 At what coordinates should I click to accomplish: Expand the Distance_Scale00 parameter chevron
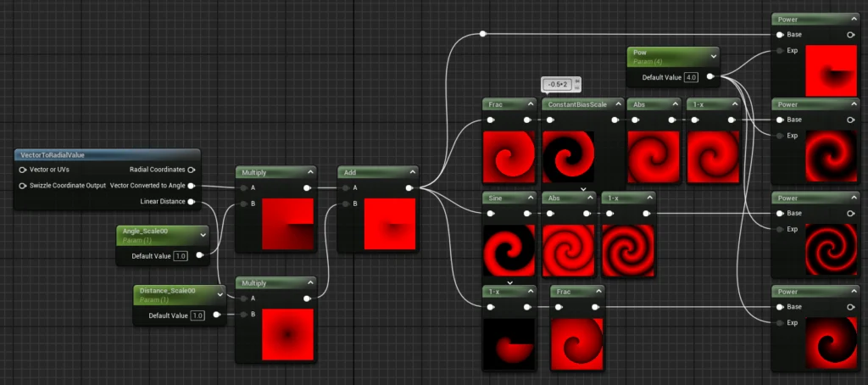click(x=221, y=294)
